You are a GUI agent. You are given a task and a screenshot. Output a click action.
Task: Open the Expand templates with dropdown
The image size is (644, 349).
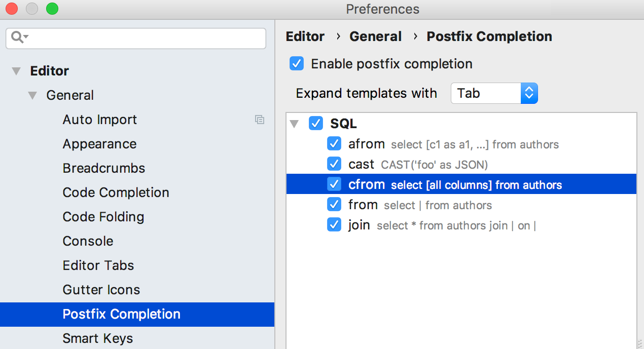[x=494, y=93]
